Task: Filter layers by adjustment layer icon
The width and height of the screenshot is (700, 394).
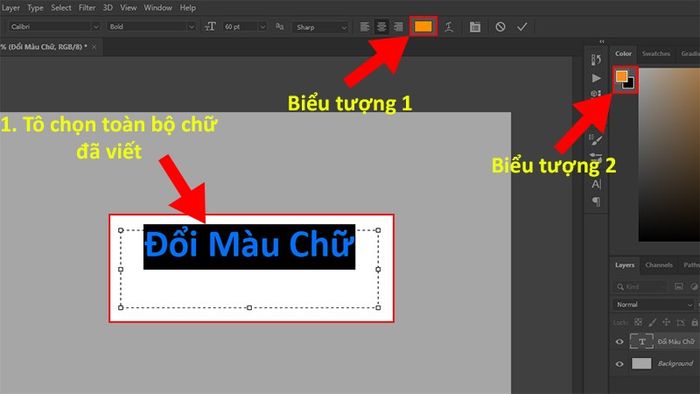Action: coord(694,286)
